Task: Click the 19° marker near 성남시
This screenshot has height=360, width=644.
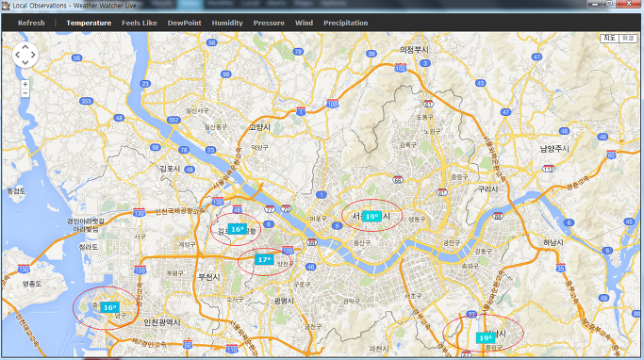Action: (x=486, y=337)
